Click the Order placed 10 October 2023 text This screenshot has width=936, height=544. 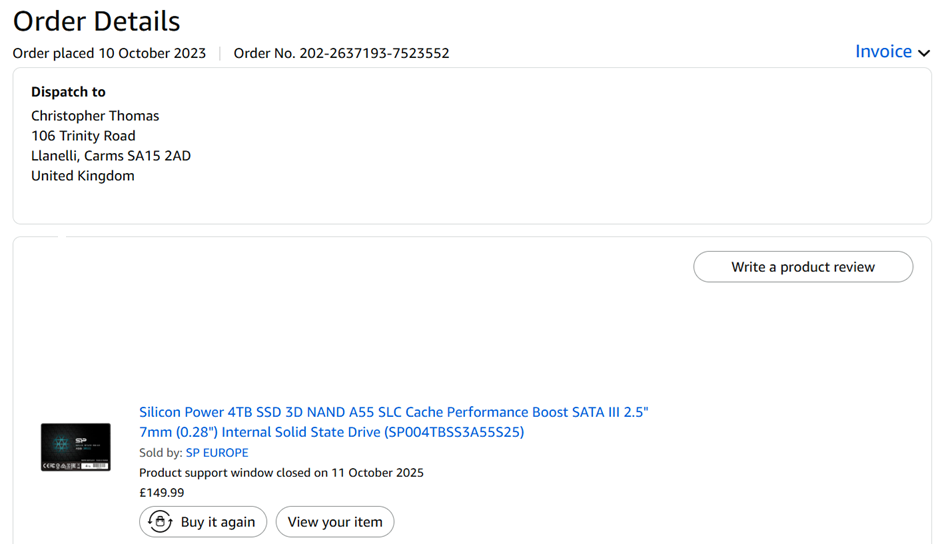pos(109,53)
